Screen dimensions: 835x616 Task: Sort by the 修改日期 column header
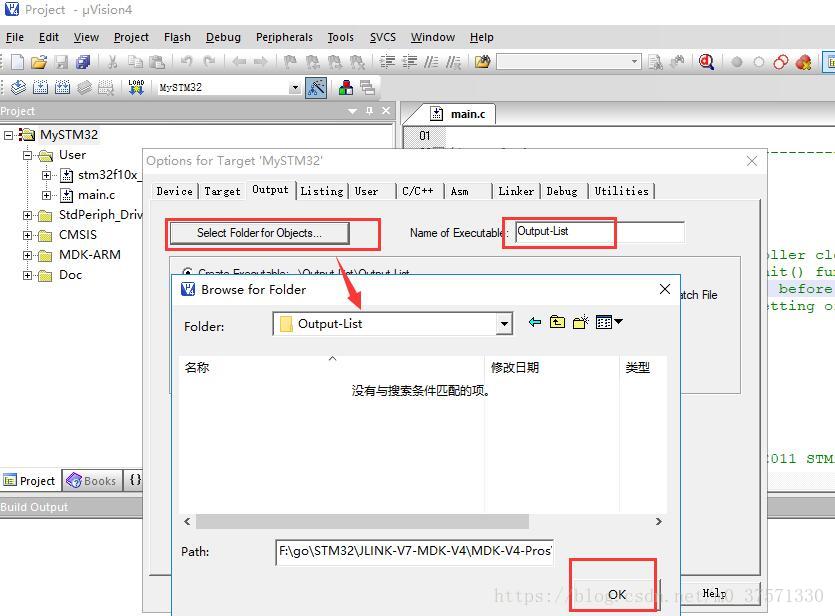[552, 367]
